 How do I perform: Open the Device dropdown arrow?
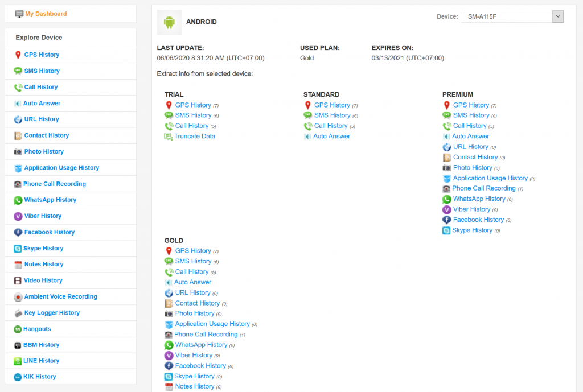pyautogui.click(x=558, y=16)
